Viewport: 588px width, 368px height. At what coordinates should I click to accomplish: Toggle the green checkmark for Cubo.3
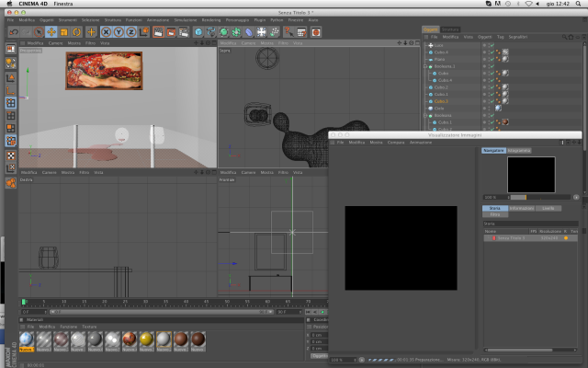492,101
